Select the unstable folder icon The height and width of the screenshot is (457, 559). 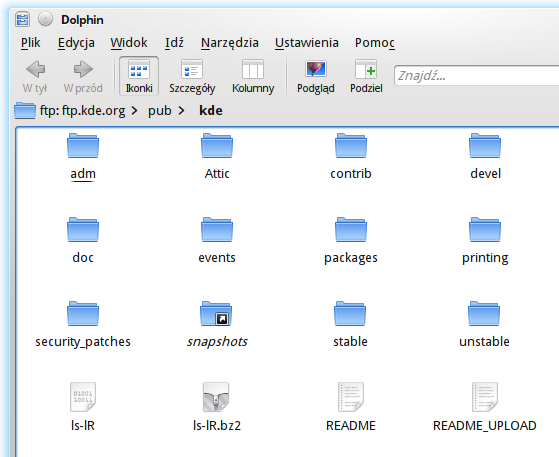click(484, 314)
